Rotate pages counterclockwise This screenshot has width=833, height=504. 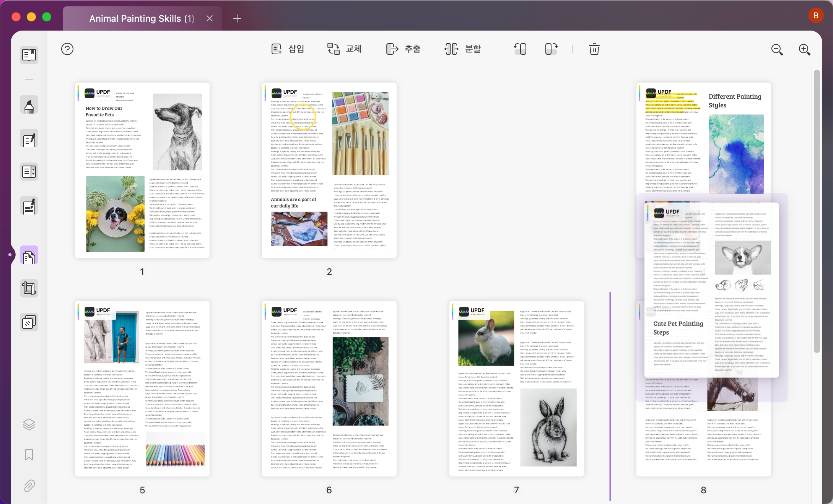520,49
